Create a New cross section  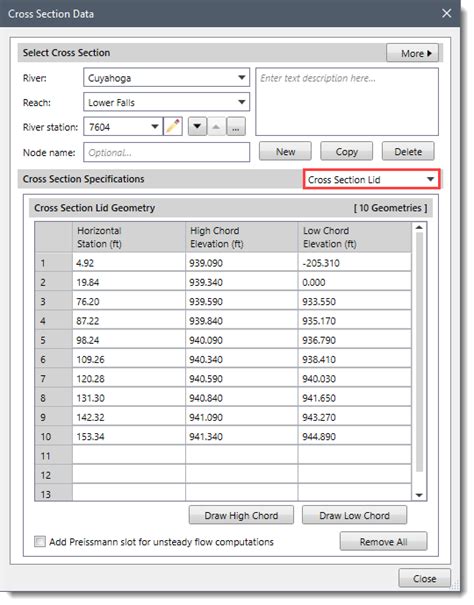[x=285, y=151]
